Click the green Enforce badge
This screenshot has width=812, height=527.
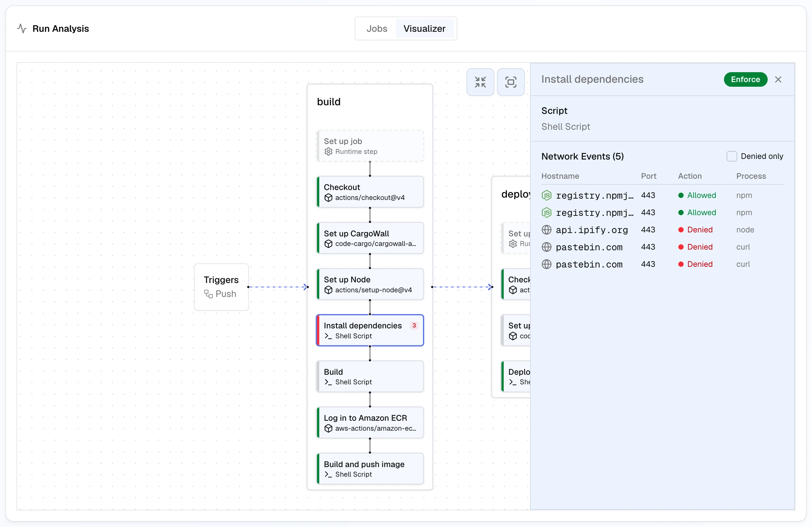point(745,79)
